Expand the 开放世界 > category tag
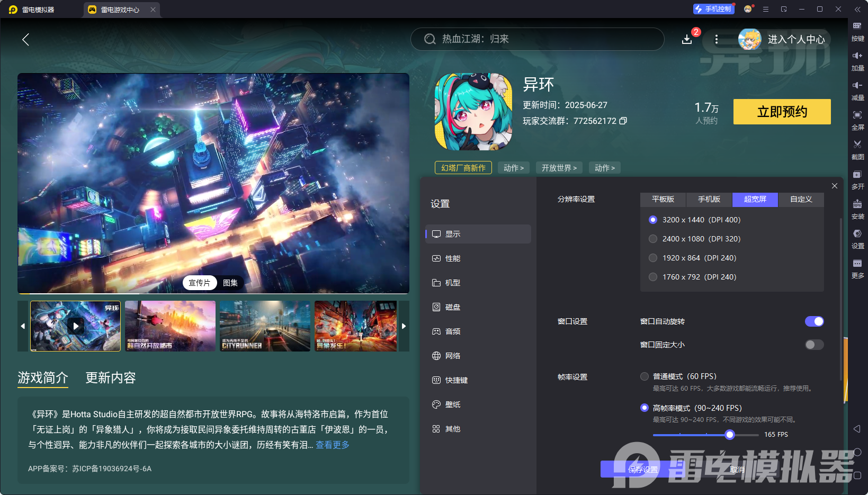 click(559, 168)
